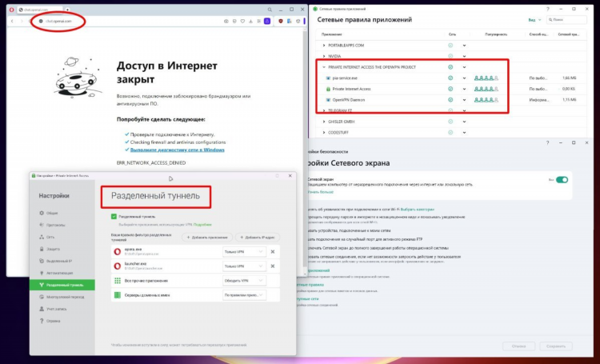Open VPN mode dropdown for launcher.exe
Viewport: 600px width, 364px height.
pyautogui.click(x=244, y=266)
